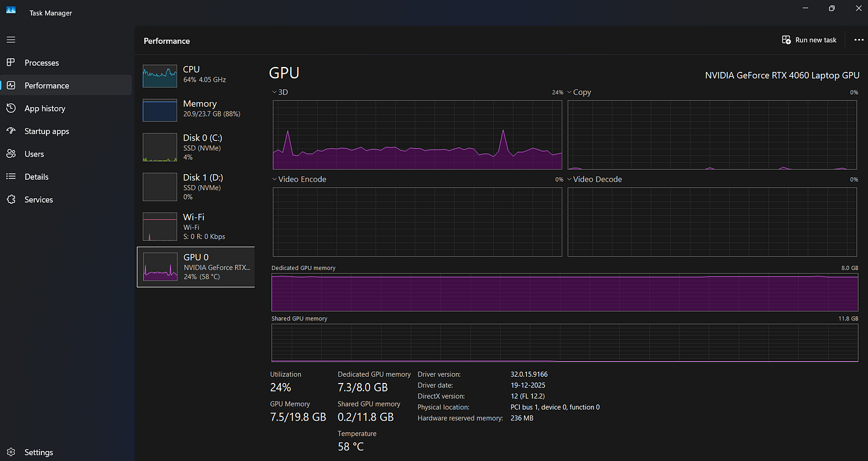This screenshot has height=461, width=868.
Task: Open the Copy graph engine dropdown
Action: [x=579, y=92]
